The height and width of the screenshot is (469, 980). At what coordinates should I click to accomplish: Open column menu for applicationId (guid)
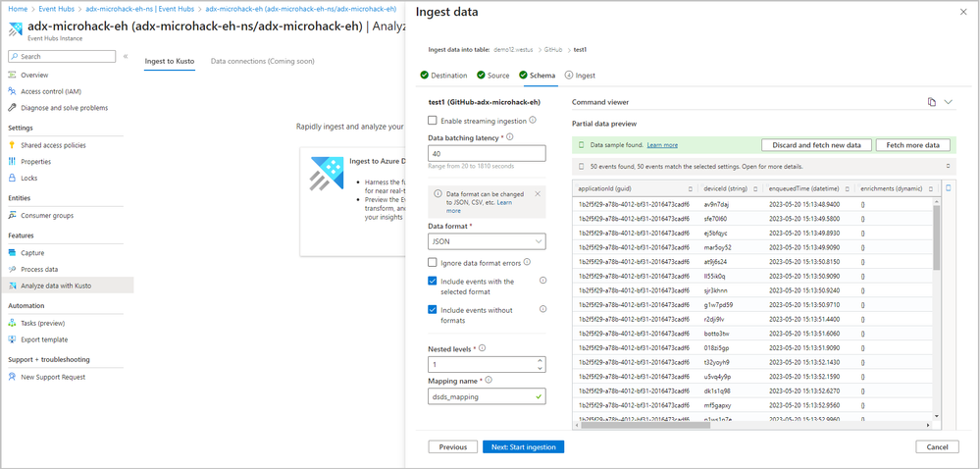click(x=690, y=188)
